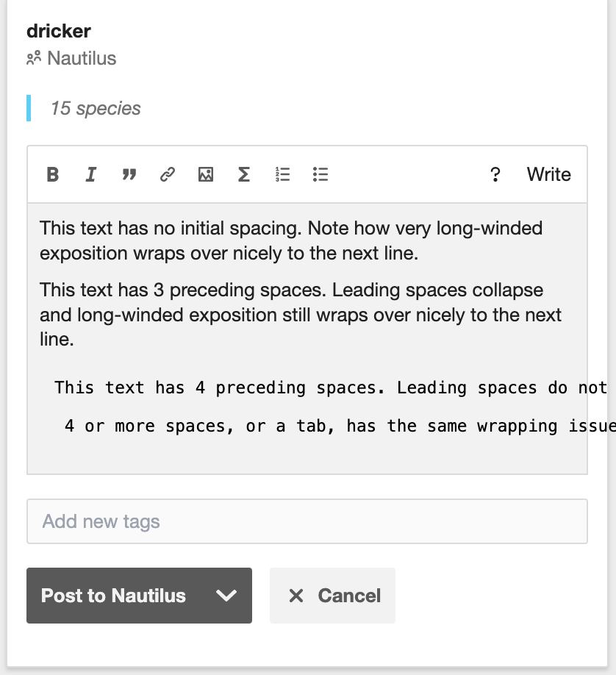The height and width of the screenshot is (675, 616).
Task: Select the Write tab
Action: (548, 174)
